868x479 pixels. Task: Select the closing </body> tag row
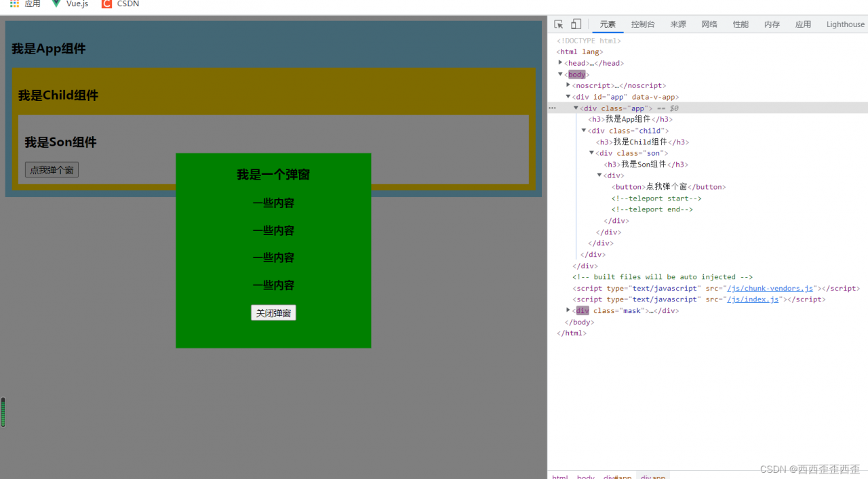580,322
